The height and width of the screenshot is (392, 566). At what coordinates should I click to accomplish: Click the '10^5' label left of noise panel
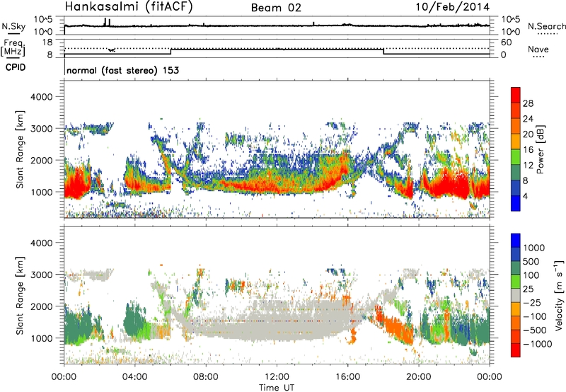pos(43,20)
